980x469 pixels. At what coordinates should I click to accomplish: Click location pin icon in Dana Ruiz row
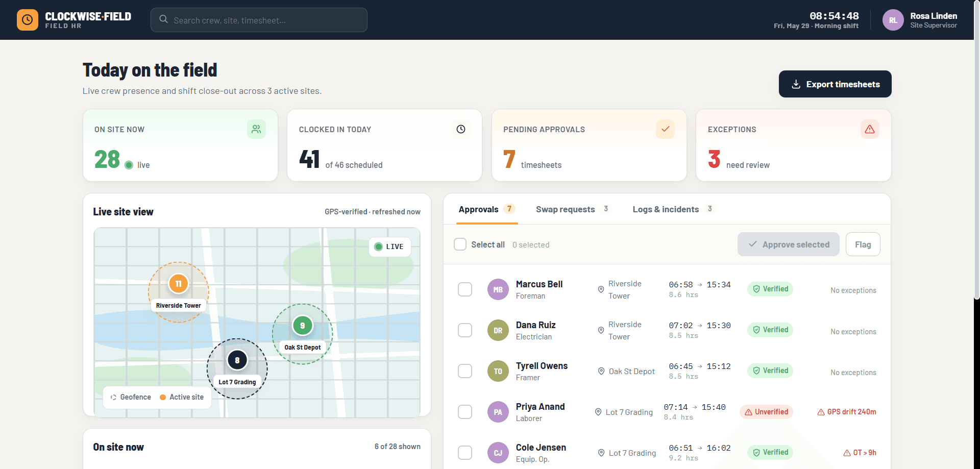[x=601, y=330]
